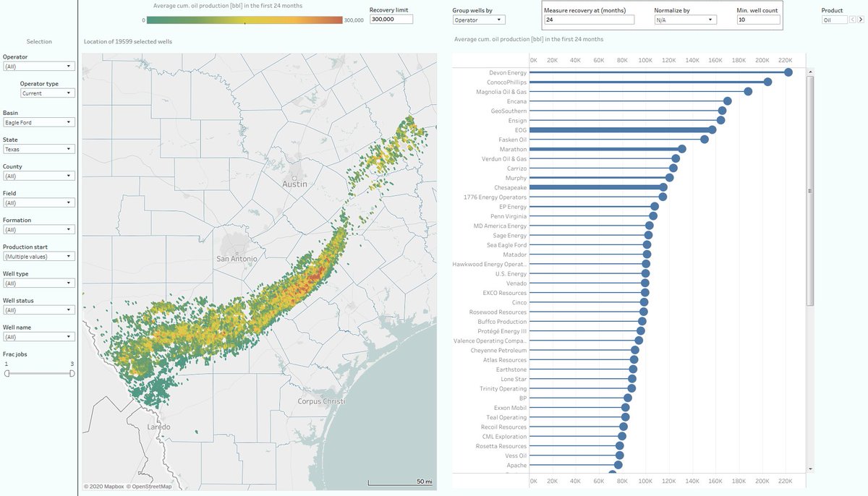Open the Formation filter dropdown
This screenshot has width=868, height=496.
tap(39, 229)
